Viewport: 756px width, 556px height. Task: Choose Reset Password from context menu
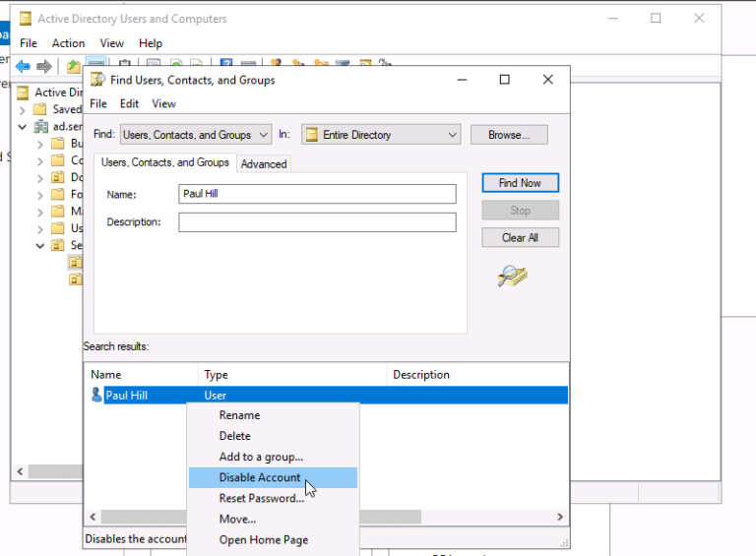point(261,498)
